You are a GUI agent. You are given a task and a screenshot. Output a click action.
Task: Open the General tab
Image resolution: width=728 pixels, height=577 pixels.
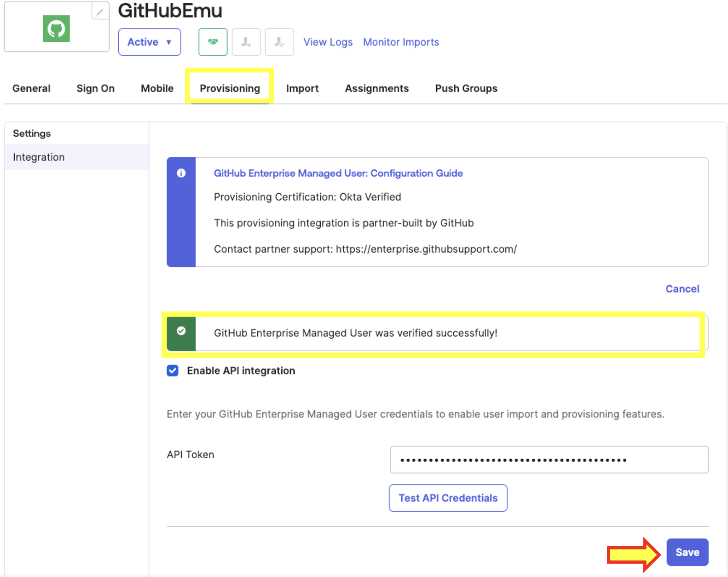tap(31, 88)
